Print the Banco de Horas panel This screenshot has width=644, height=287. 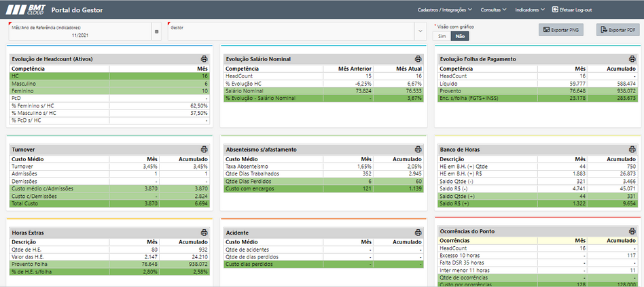[632, 149]
